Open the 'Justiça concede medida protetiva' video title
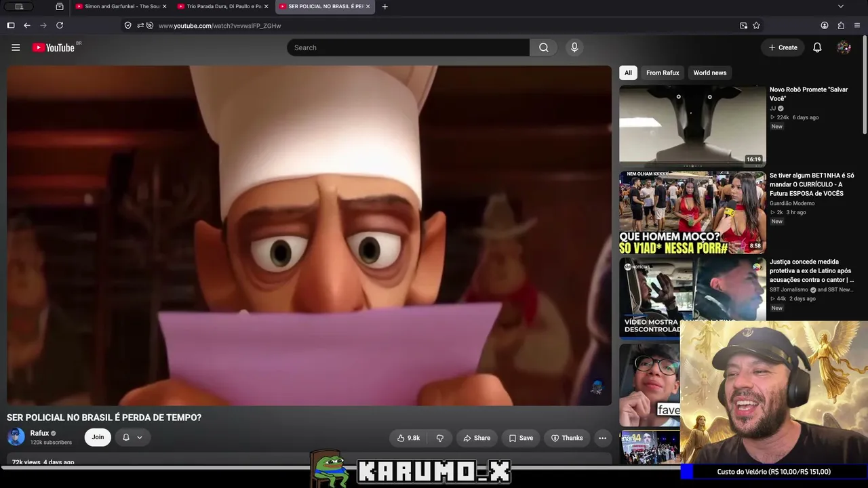 [x=812, y=270]
